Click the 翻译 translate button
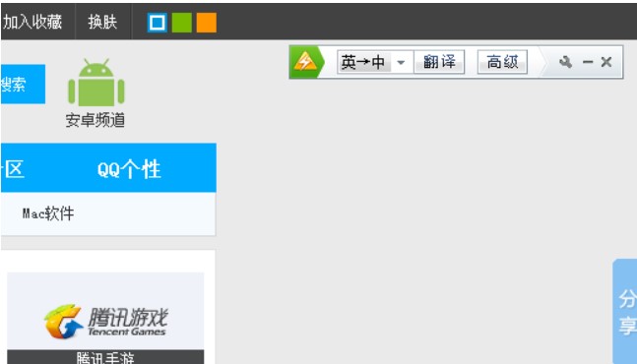Image resolution: width=637 pixels, height=364 pixels. (x=439, y=62)
